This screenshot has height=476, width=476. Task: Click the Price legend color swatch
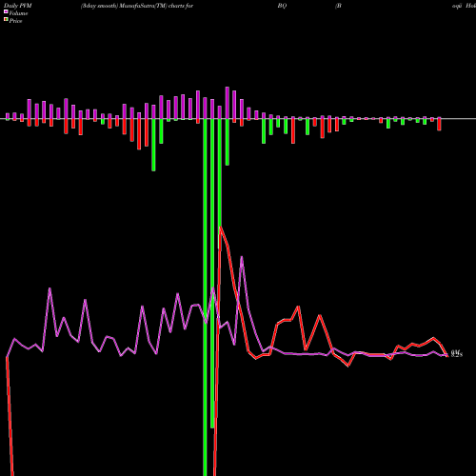[6, 20]
